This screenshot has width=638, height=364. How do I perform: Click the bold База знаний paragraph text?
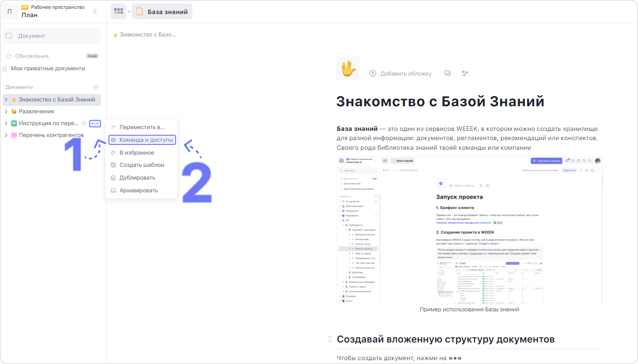coord(357,129)
